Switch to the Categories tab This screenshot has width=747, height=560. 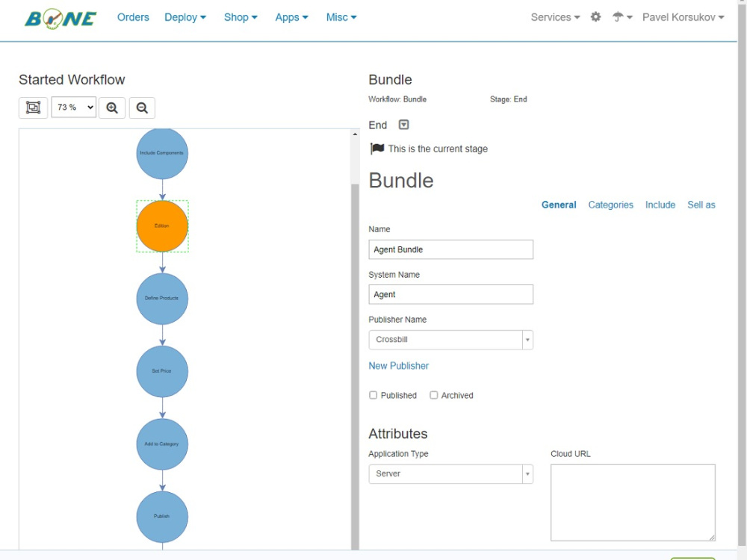click(611, 205)
